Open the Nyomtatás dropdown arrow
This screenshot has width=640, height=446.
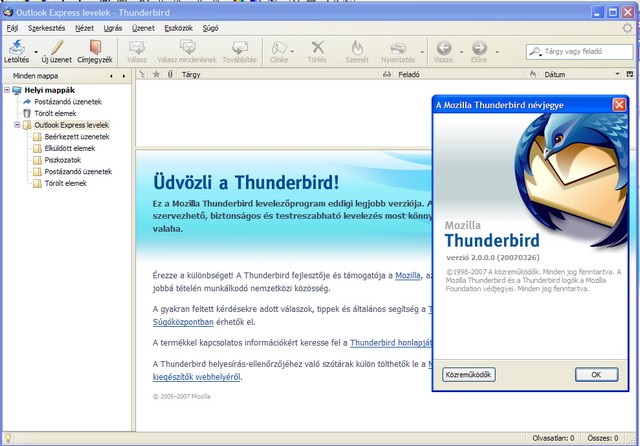click(422, 52)
